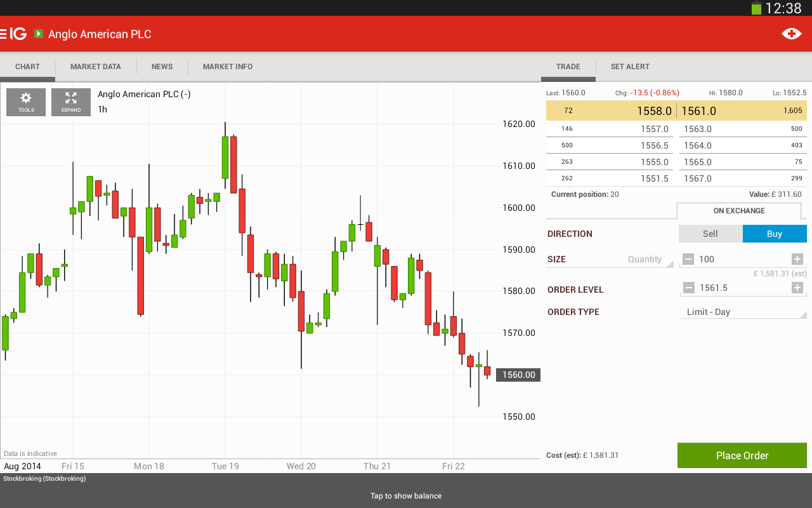Tap the green market status arrow icon

pyautogui.click(x=39, y=34)
